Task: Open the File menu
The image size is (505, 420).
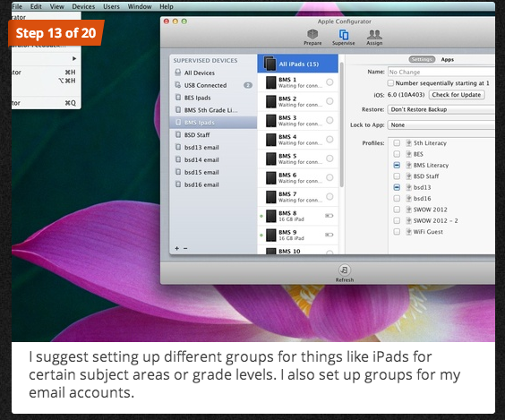Action: click(x=17, y=6)
